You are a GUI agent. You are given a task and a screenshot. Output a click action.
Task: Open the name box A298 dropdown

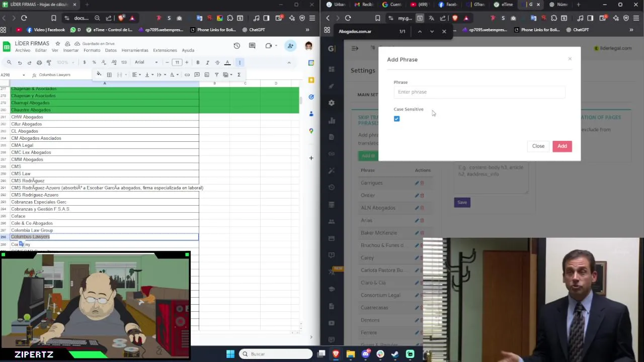click(24, 75)
